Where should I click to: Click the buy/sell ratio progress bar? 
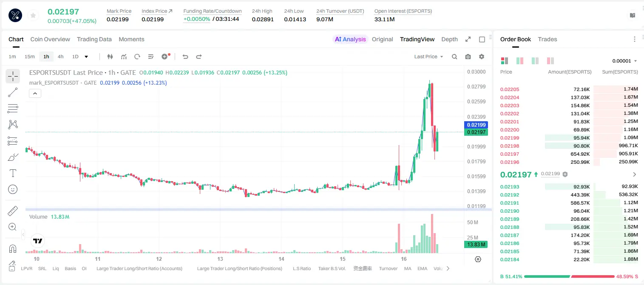click(x=569, y=276)
